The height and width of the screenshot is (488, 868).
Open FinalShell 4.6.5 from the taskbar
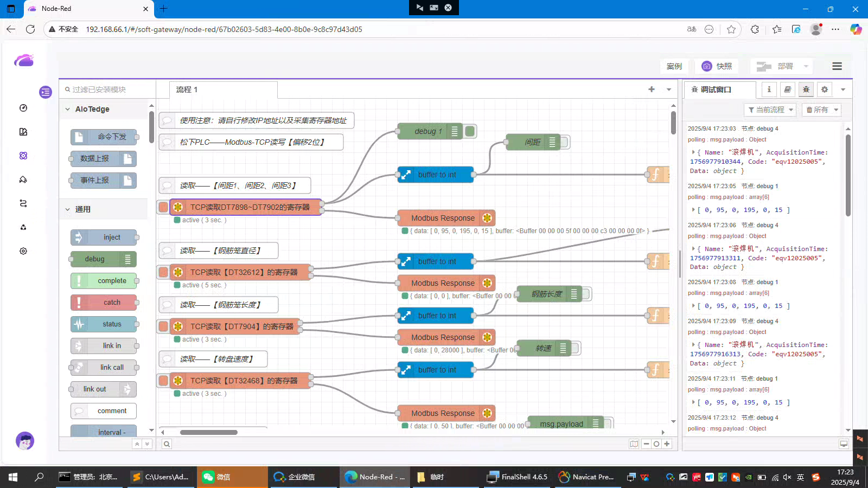click(518, 477)
